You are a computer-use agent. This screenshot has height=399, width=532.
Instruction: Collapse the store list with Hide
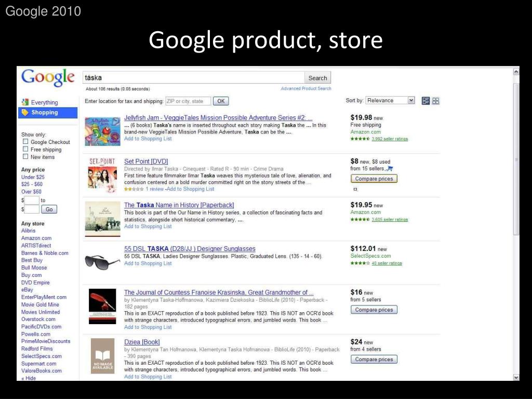pyautogui.click(x=29, y=378)
